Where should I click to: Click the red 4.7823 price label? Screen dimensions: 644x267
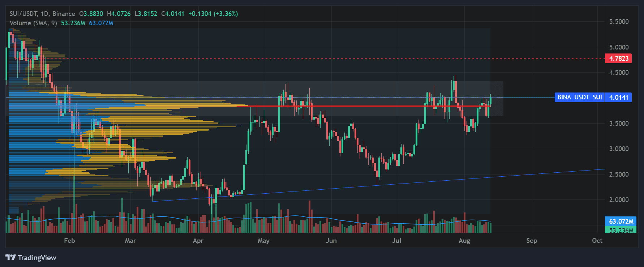click(x=618, y=59)
